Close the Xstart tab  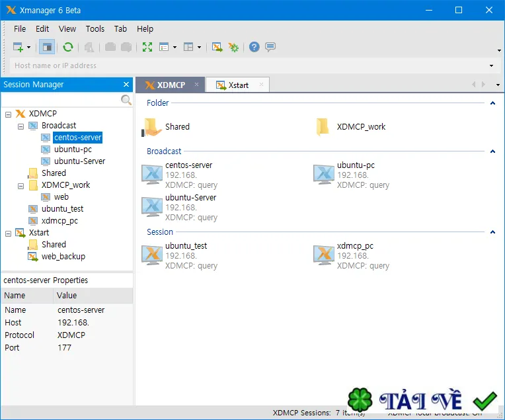click(x=261, y=85)
